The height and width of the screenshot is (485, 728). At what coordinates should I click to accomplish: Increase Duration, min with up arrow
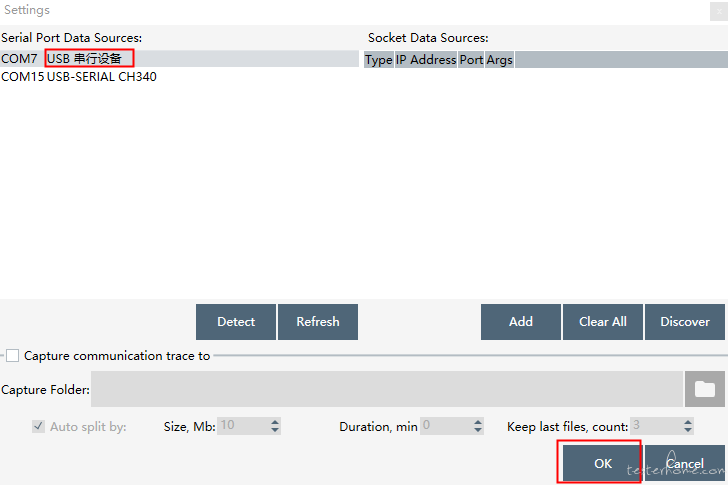(x=478, y=421)
